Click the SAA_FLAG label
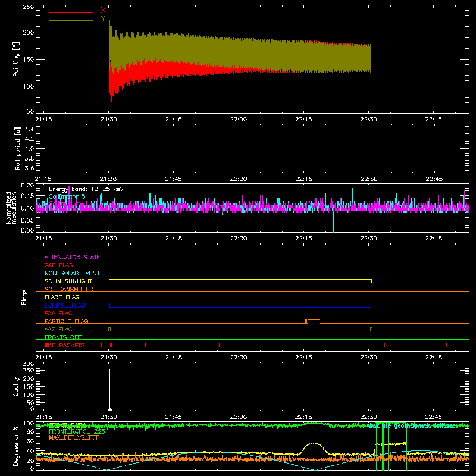Image resolution: width=476 pixels, height=476 pixels. click(58, 314)
